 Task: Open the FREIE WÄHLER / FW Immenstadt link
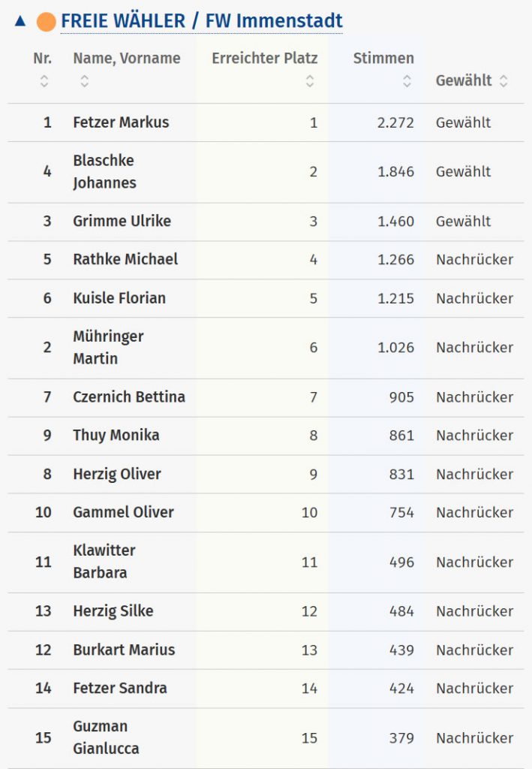(x=201, y=21)
